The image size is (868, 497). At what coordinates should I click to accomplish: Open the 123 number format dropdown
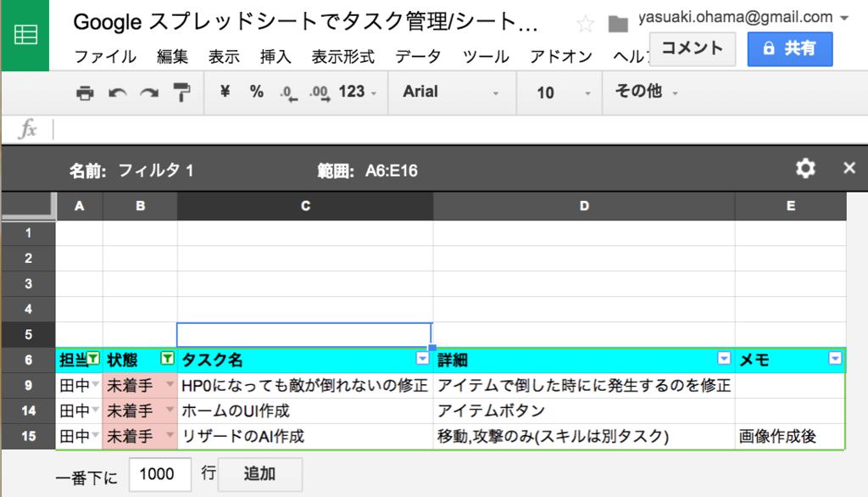(x=358, y=92)
